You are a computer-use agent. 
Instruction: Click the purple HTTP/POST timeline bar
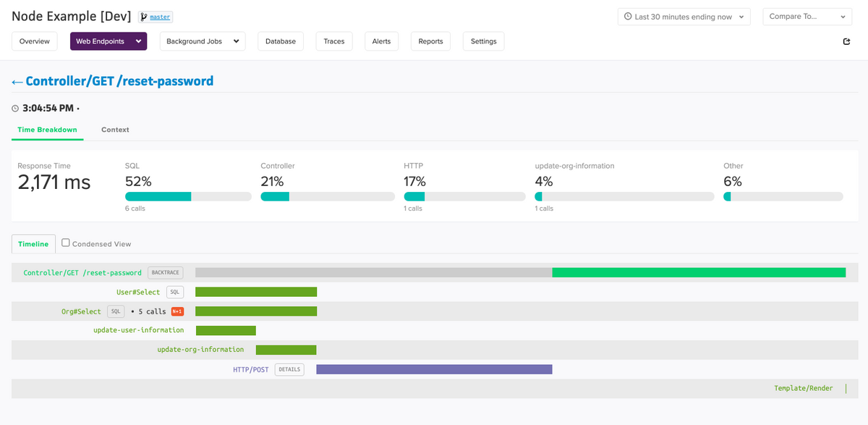[x=434, y=369]
